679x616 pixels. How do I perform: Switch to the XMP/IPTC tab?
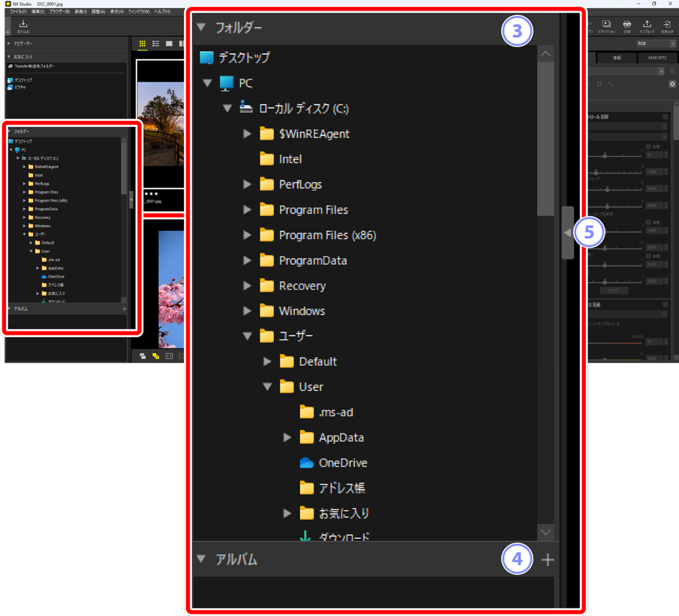657,58
